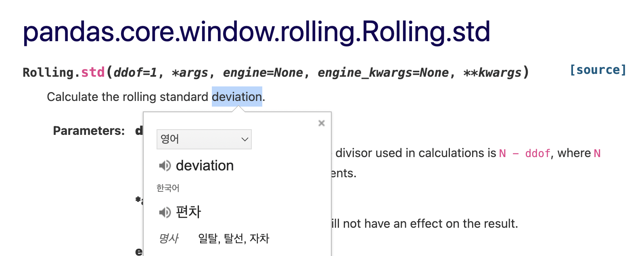Click the highlighted word deviation
644x256 pixels.
click(237, 97)
